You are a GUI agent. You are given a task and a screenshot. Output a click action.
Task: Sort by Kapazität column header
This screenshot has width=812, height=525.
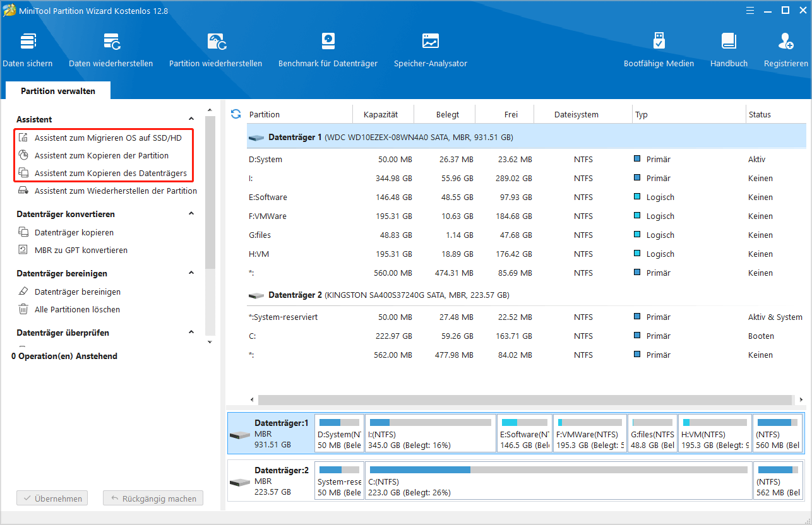[x=383, y=114]
